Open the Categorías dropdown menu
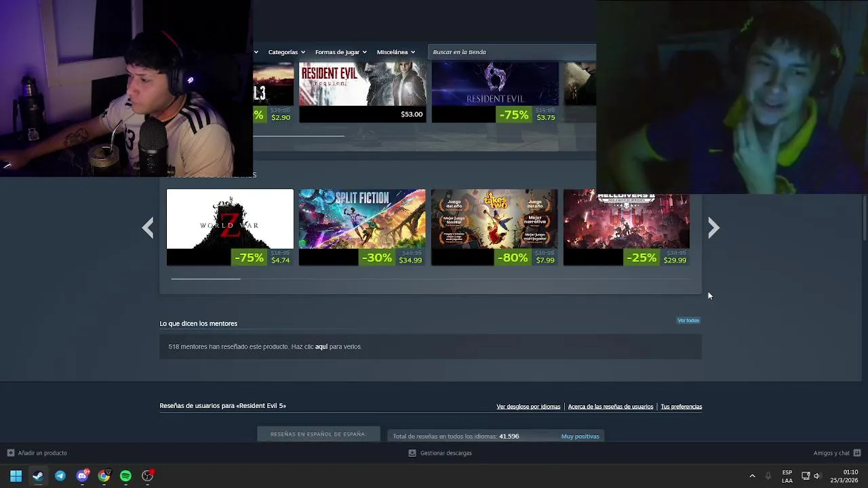Viewport: 868px width, 488px height. pyautogui.click(x=286, y=52)
